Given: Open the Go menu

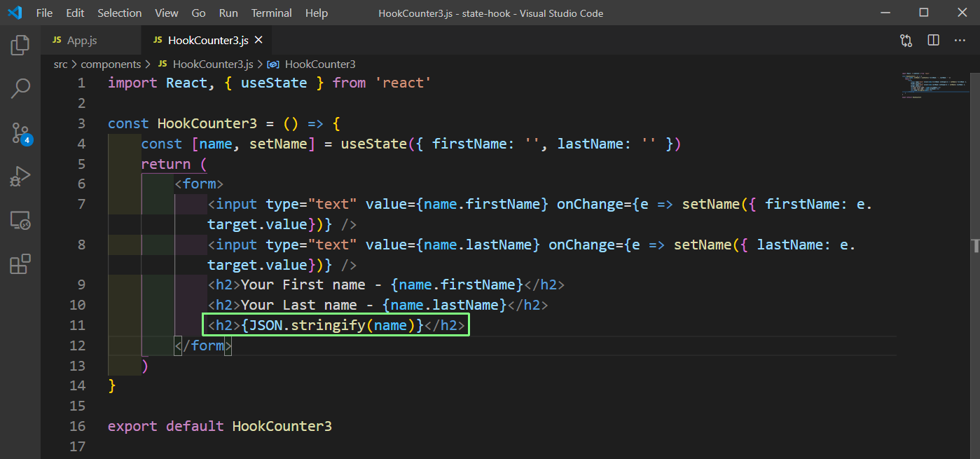Looking at the screenshot, I should click(x=198, y=13).
